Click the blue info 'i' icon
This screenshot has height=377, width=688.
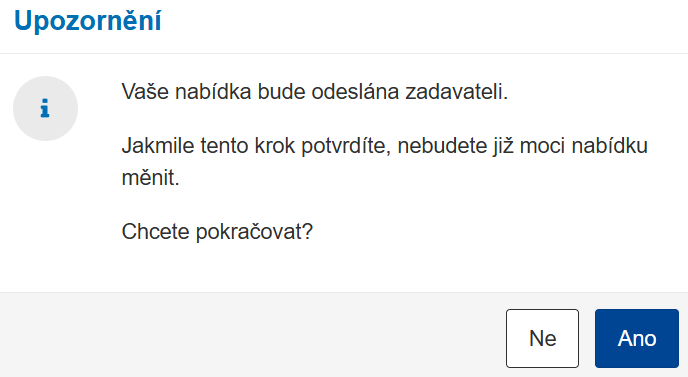coord(45,108)
